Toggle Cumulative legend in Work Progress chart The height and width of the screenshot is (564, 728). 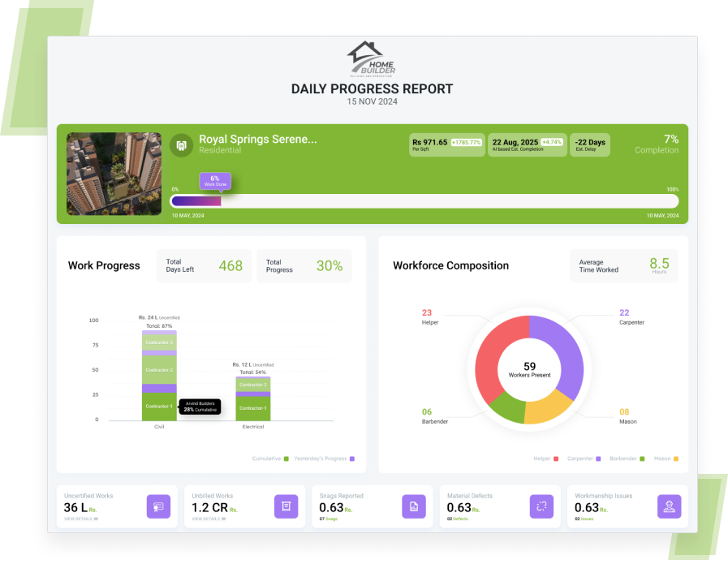point(269,459)
